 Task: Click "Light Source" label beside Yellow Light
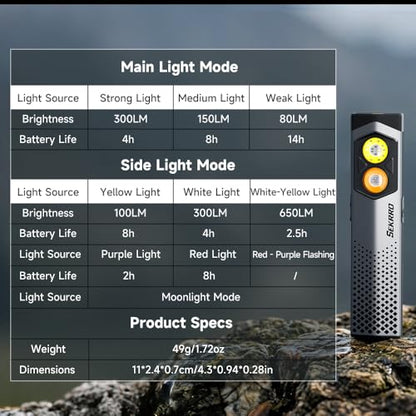tap(48, 192)
